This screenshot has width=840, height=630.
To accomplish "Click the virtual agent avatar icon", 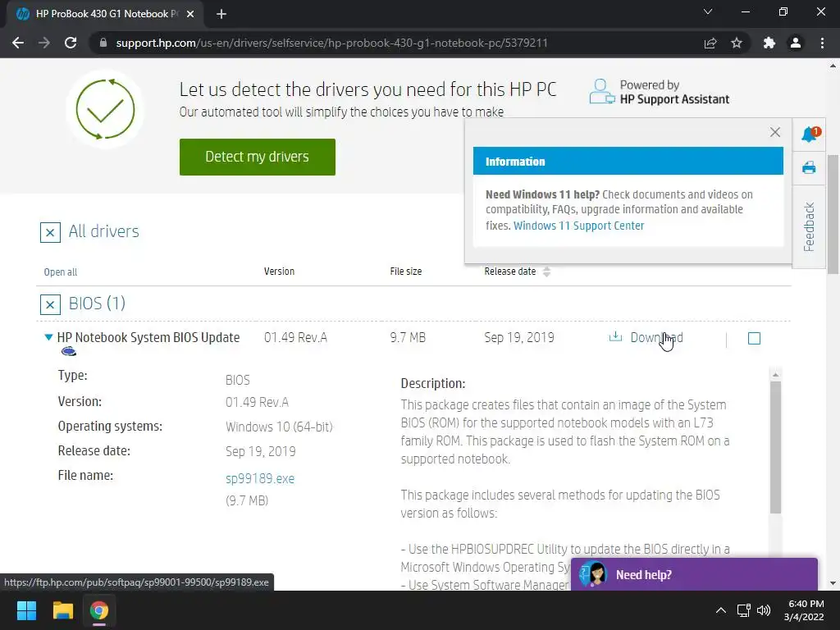I will pos(592,573).
